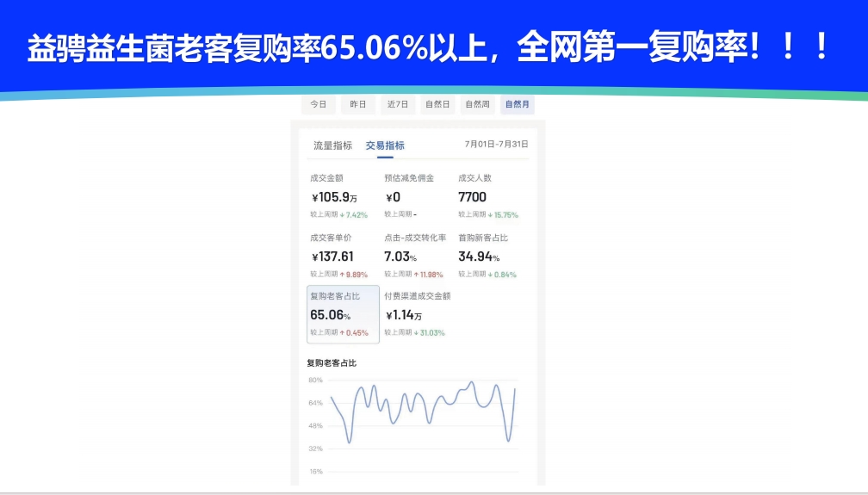The image size is (868, 495).
Task: Switch to the 交易指标 tab
Action: tap(385, 145)
